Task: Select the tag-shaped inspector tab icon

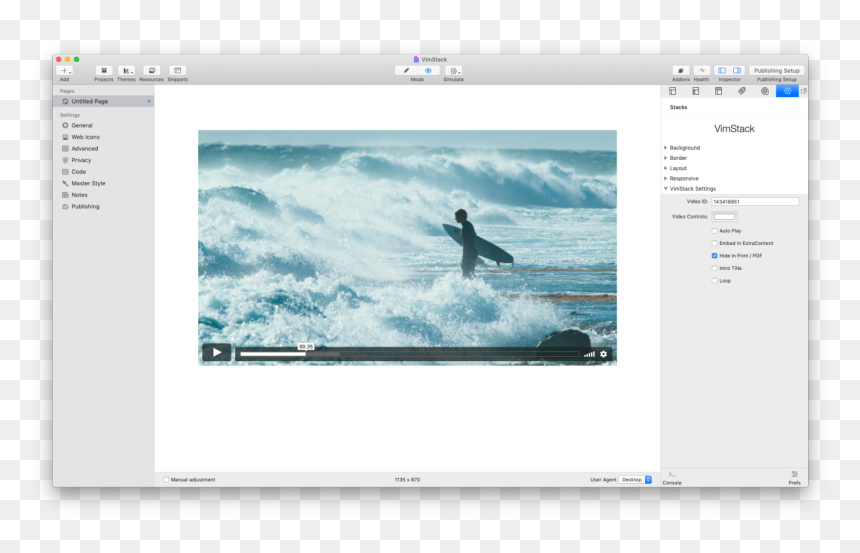Action: pyautogui.click(x=742, y=91)
